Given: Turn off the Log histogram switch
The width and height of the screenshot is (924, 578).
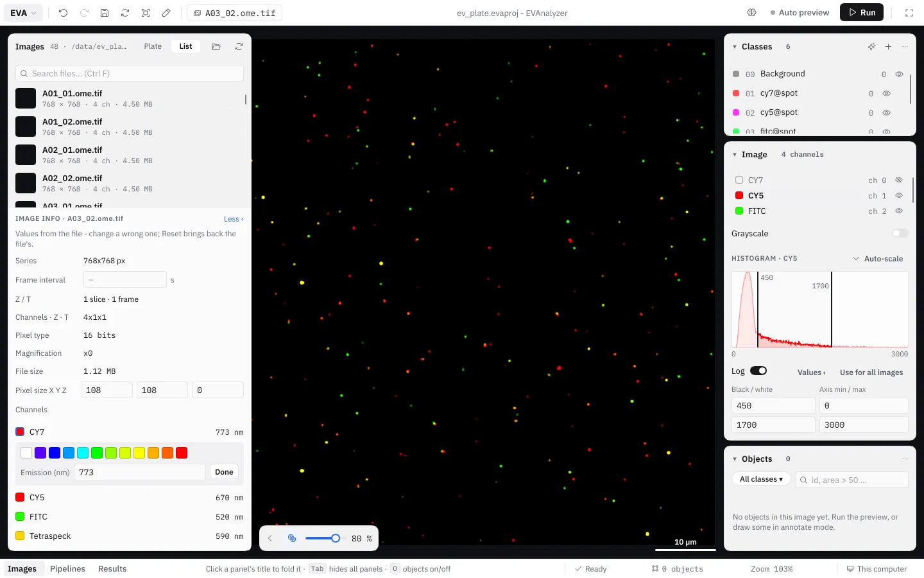Looking at the screenshot, I should (758, 371).
